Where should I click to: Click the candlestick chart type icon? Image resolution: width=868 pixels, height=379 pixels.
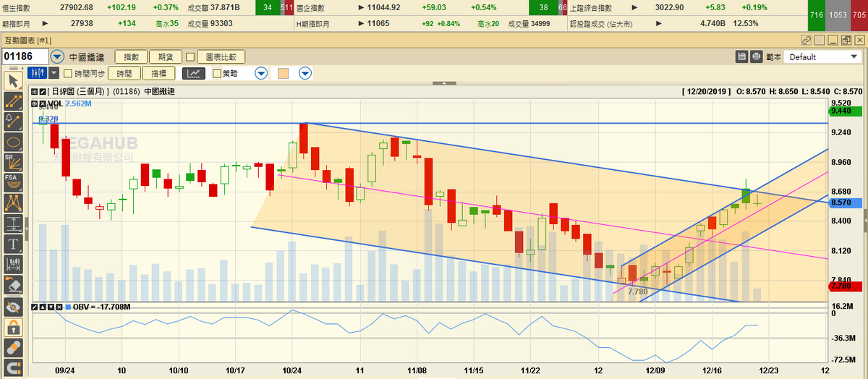tap(37, 73)
